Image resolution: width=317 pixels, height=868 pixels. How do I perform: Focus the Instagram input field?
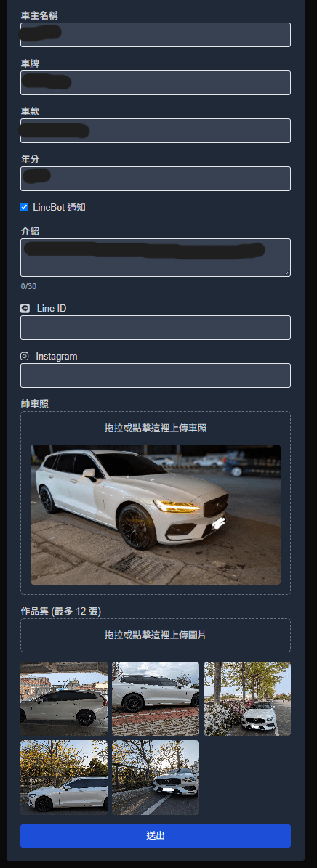coord(155,376)
